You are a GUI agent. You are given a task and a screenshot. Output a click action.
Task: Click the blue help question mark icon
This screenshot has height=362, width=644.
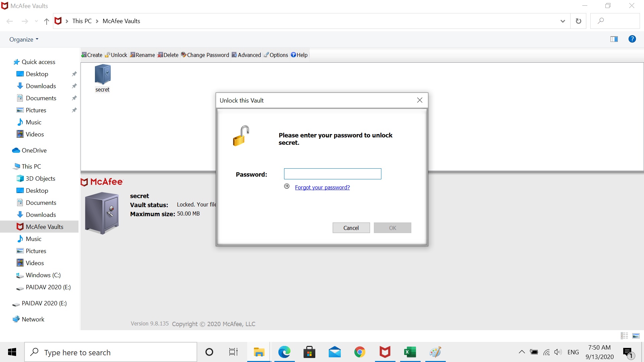pyautogui.click(x=632, y=39)
